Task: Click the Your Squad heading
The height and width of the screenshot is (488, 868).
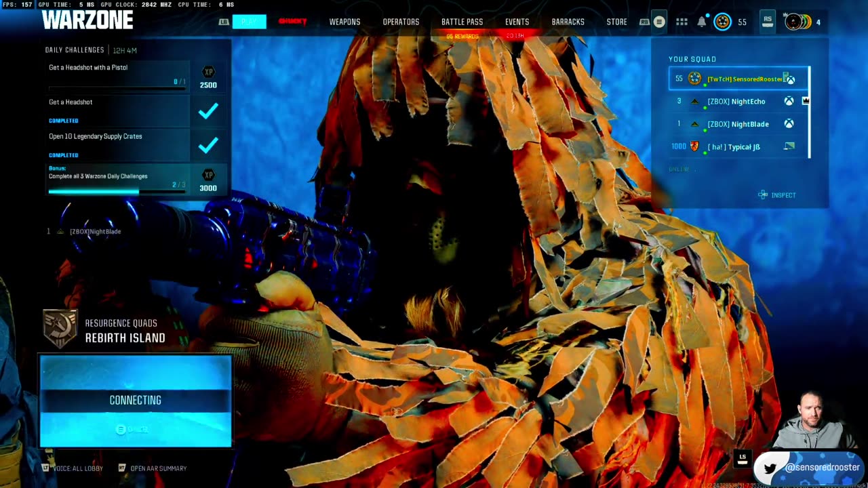Action: (x=692, y=59)
